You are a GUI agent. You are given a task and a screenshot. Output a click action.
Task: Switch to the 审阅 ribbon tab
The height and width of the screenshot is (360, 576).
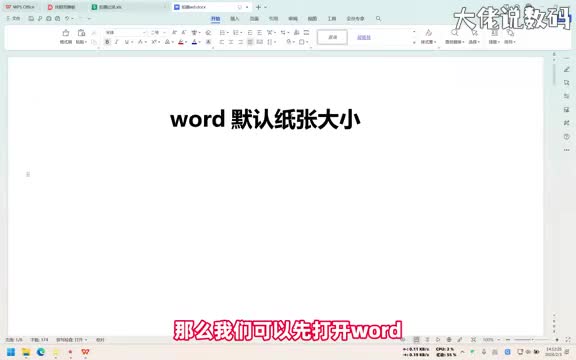click(293, 18)
